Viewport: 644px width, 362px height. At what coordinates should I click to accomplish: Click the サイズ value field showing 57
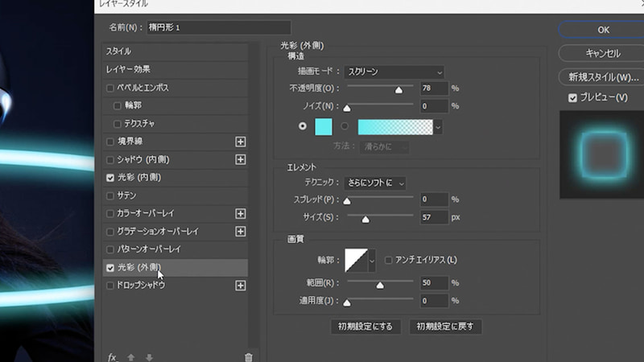tap(434, 217)
